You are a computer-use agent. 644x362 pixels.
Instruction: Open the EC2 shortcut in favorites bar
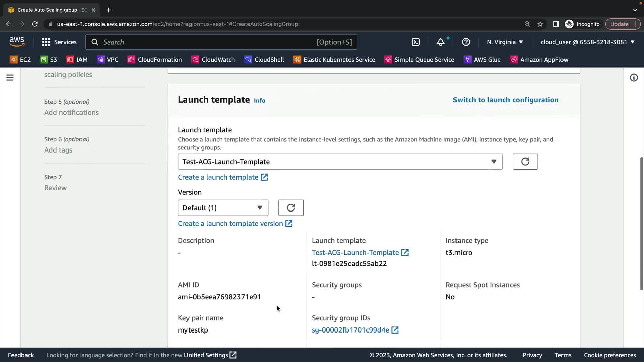point(20,60)
